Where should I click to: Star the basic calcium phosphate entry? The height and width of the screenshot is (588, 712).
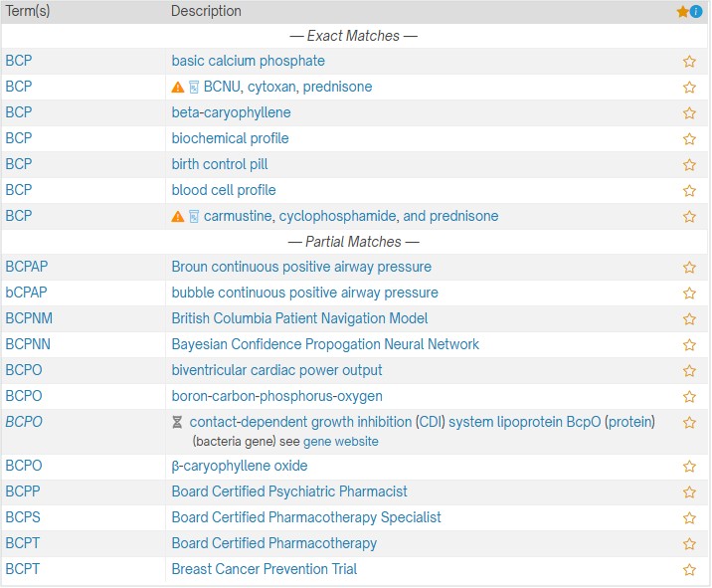(689, 62)
